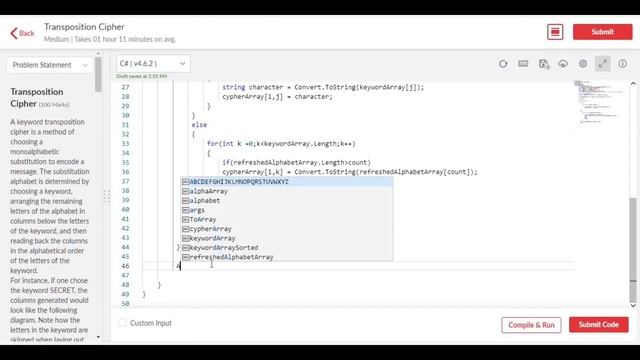This screenshot has height=360, width=640.
Task: Click the Submit Code button
Action: [598, 324]
